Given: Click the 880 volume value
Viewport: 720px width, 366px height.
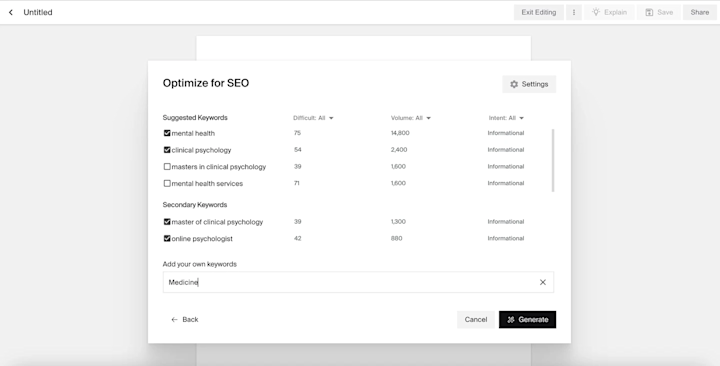Looking at the screenshot, I should point(396,238).
